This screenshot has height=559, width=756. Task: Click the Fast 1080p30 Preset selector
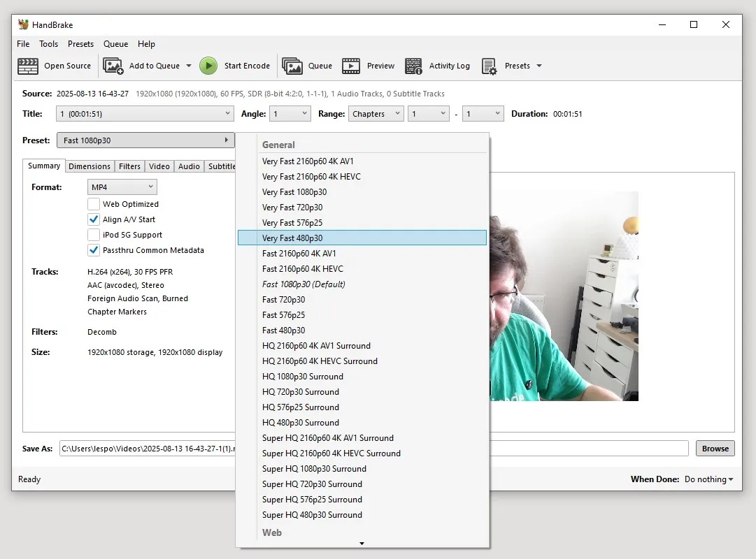coord(145,140)
